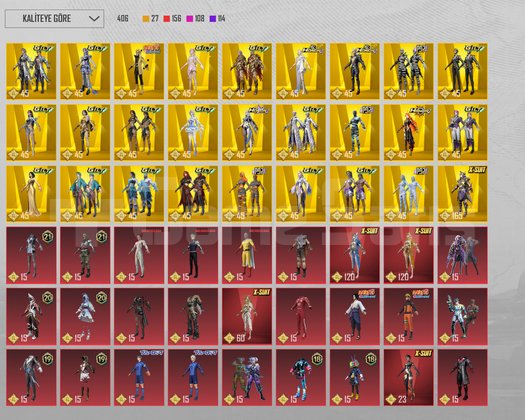The height and width of the screenshot is (420, 525).
Task: Pick the golden gown outfit in yellow tier
Action: [x=31, y=194]
